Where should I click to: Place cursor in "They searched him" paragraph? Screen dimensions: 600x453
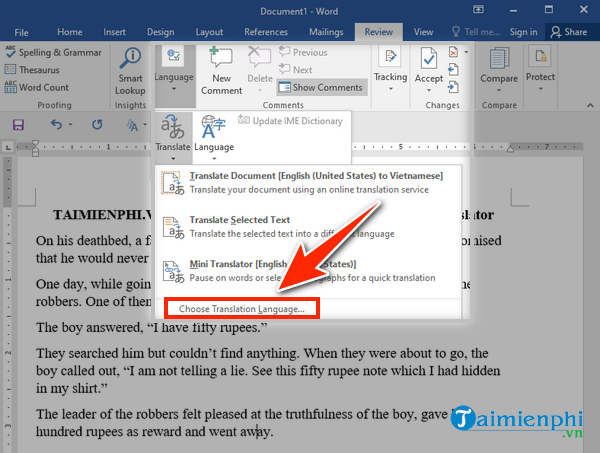268,371
